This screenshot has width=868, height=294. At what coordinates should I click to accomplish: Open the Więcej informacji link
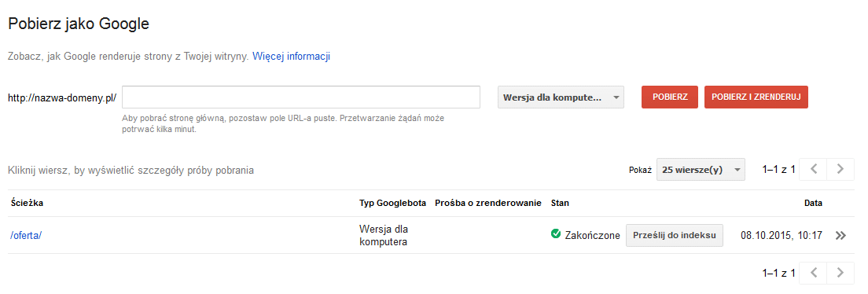[292, 57]
